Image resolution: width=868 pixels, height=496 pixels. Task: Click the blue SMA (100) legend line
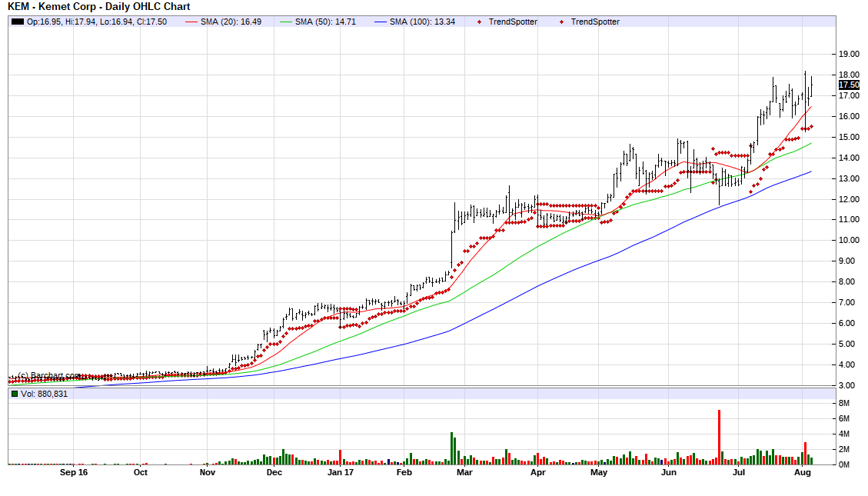(x=381, y=22)
